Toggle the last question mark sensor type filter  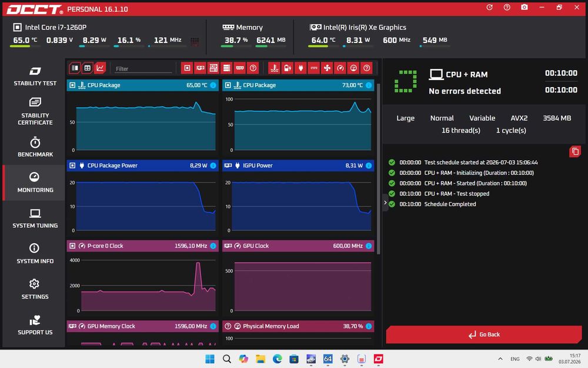367,68
